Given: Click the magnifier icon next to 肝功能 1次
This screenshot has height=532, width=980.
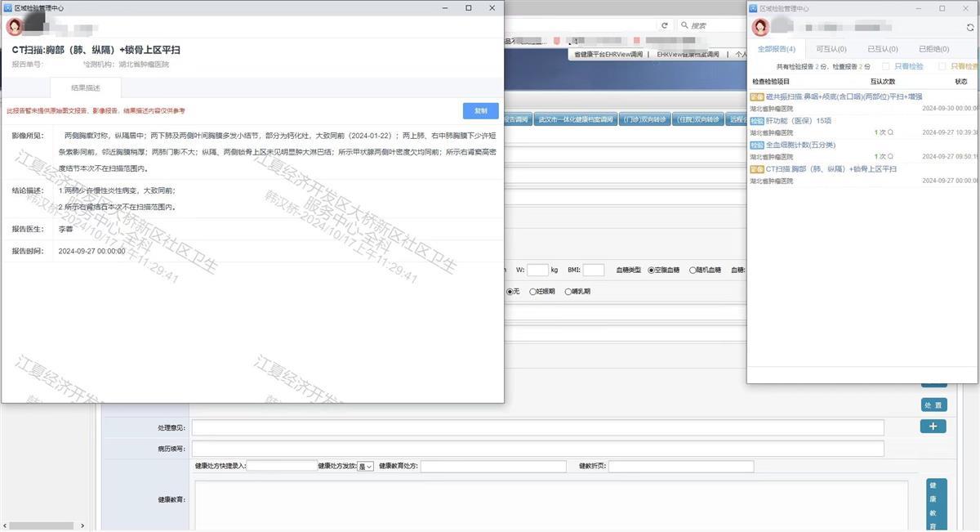Looking at the screenshot, I should [x=890, y=132].
